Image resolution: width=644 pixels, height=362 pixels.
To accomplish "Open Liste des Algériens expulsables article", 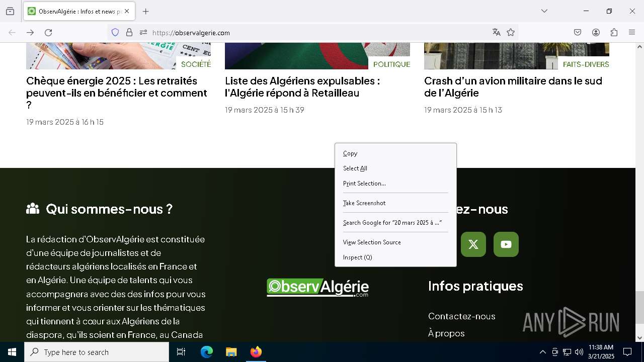I will [302, 87].
